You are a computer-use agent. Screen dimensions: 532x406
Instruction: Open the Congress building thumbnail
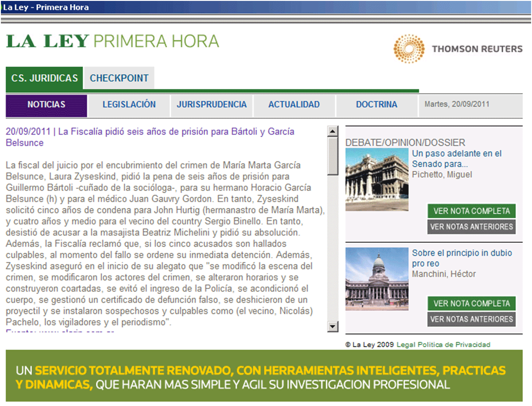[x=377, y=279]
